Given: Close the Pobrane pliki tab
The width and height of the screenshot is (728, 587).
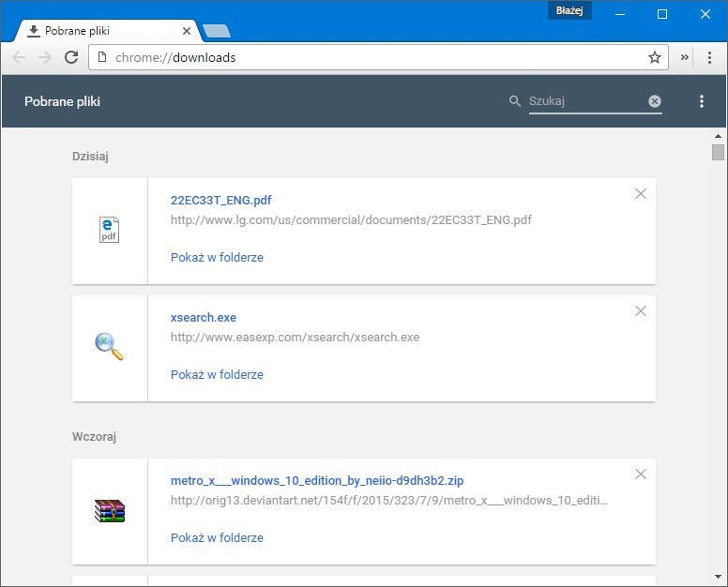Looking at the screenshot, I should [187, 31].
